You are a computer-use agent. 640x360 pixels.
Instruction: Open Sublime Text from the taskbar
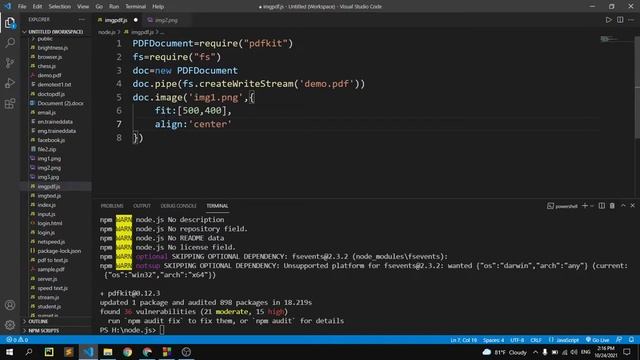pyautogui.click(x=69, y=352)
